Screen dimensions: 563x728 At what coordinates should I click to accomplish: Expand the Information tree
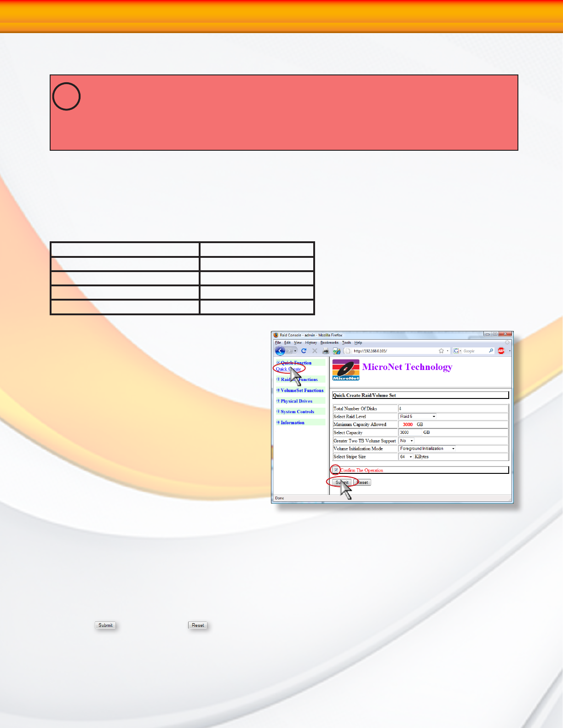click(x=278, y=422)
